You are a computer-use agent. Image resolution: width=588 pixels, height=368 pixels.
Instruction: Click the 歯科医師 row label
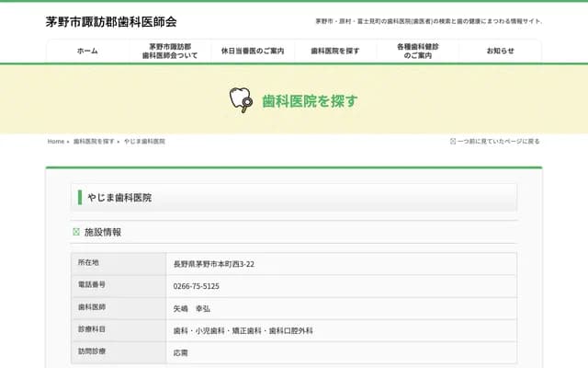pos(92,307)
